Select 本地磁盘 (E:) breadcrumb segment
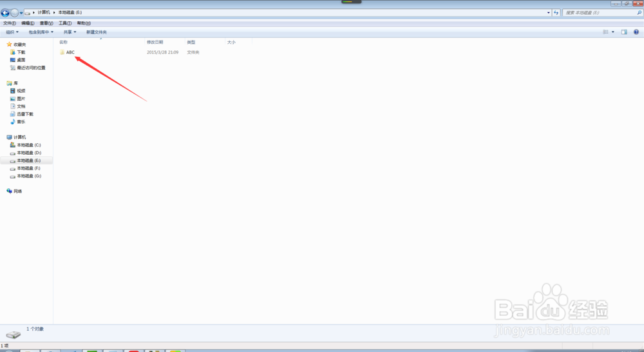 [70, 12]
